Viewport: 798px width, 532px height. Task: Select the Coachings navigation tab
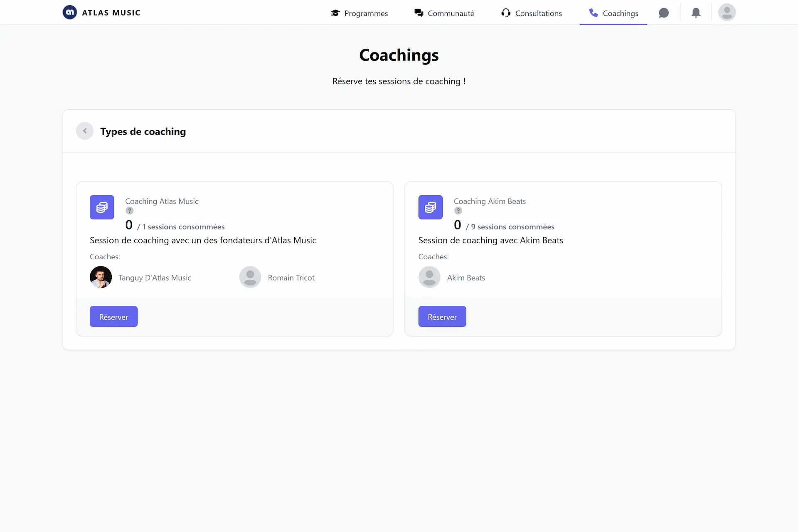coord(613,13)
